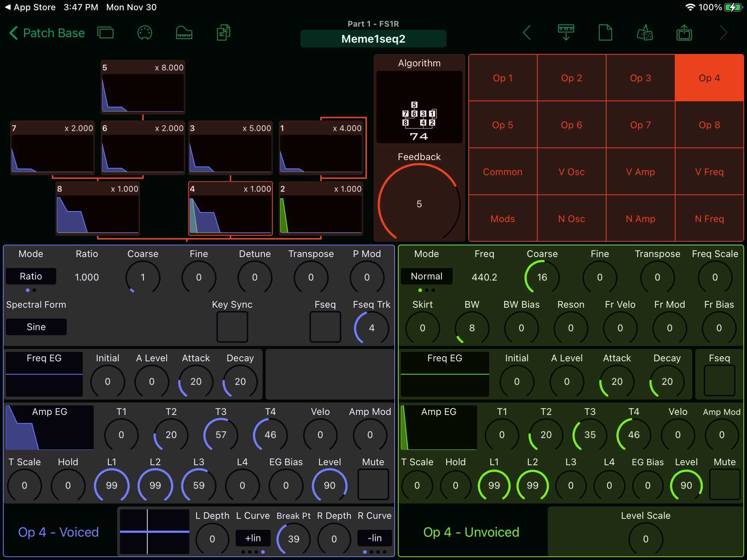The height and width of the screenshot is (560, 747).
Task: Open the Op 8 page
Action: coord(709,125)
